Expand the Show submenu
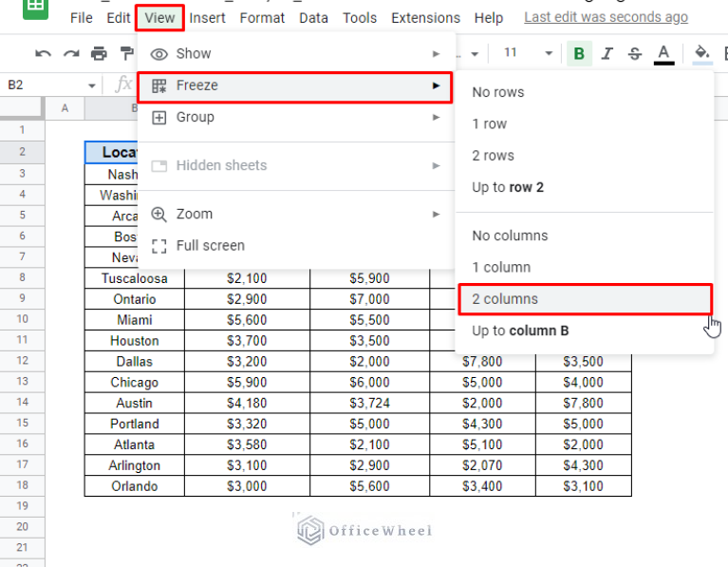Image resolution: width=728 pixels, height=567 pixels. (x=296, y=54)
